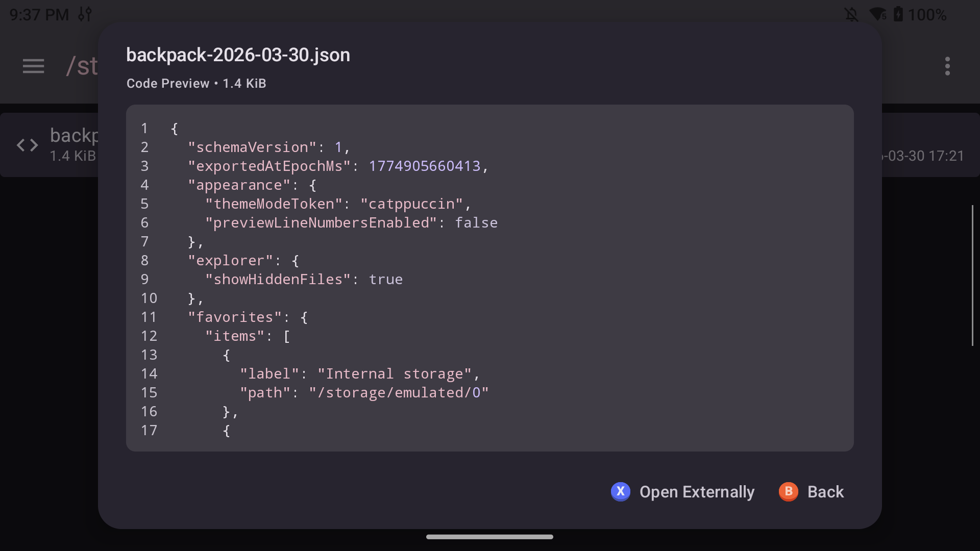Open the do-not-disturb status icon
The width and height of the screenshot is (980, 551).
pos(851,14)
